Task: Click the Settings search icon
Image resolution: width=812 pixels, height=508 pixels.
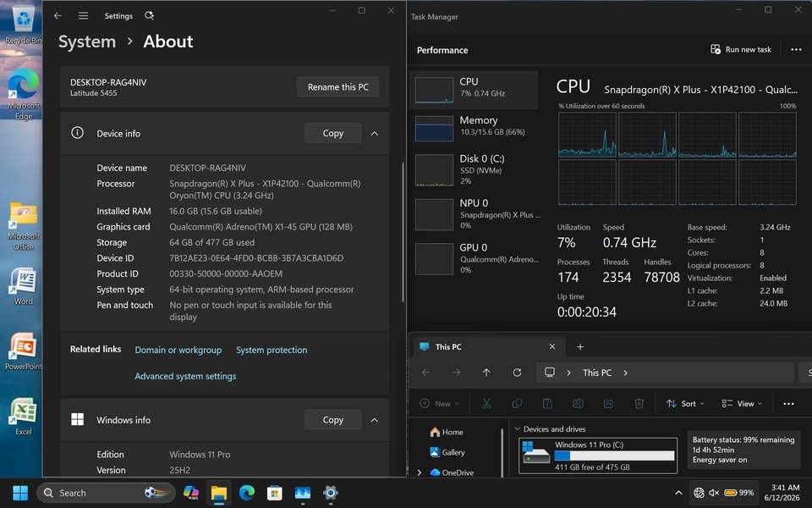Action: click(x=149, y=15)
